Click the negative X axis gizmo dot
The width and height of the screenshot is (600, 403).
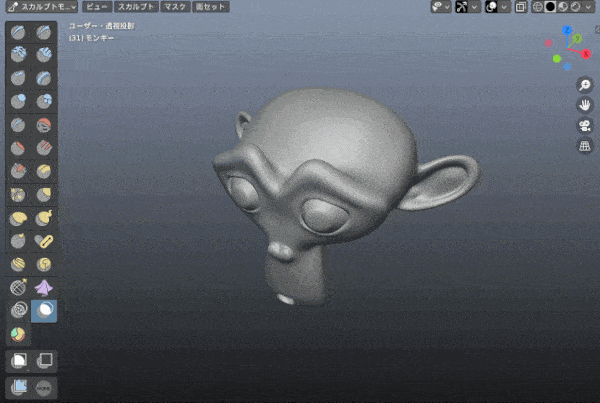(548, 43)
